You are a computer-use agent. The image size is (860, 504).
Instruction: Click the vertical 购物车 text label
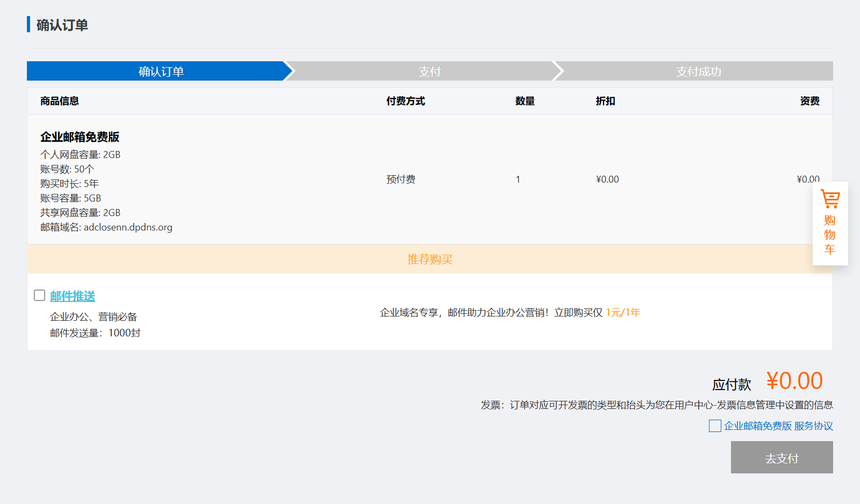[830, 235]
